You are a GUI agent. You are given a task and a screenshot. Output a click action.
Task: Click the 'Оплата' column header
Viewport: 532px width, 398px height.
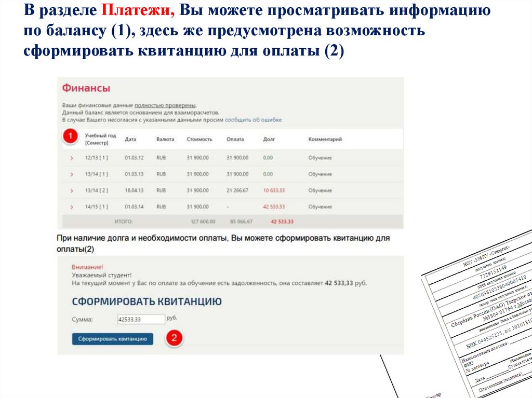coord(235,139)
